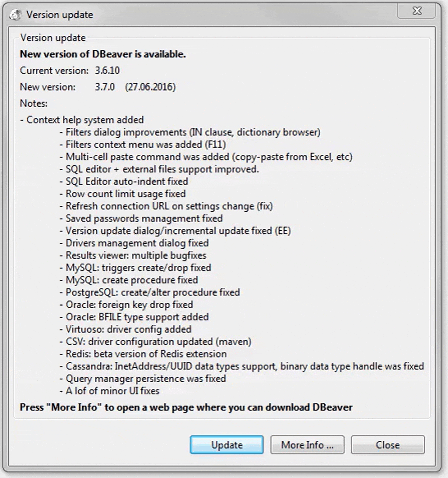
Task: Click the Update button
Action: [227, 445]
